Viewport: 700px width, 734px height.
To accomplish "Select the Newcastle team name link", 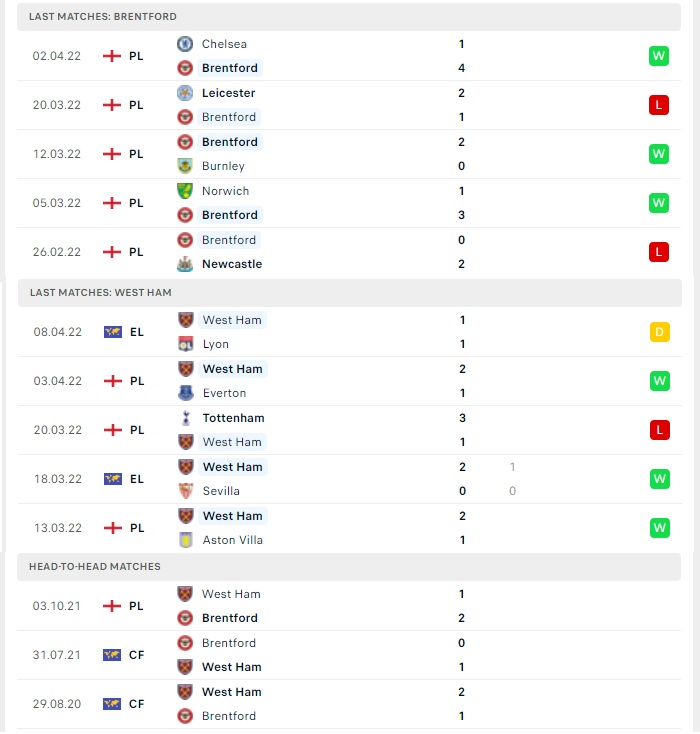I will (x=232, y=264).
